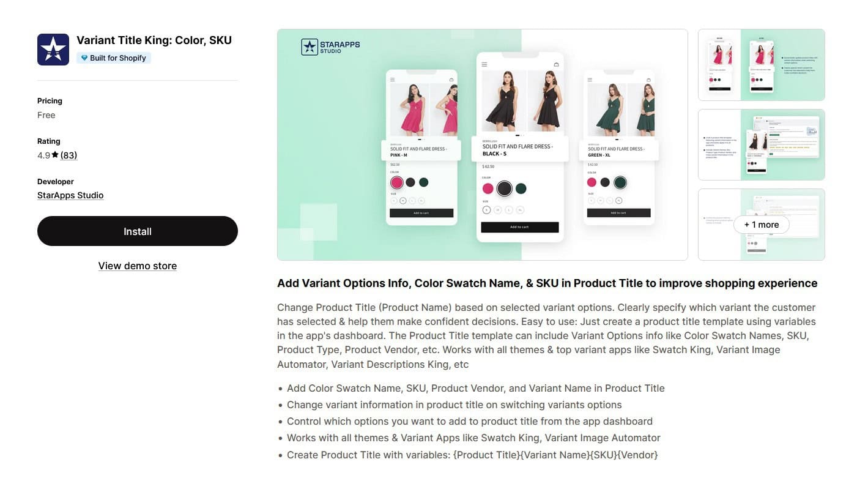Open the StarApps Studio developer link
This screenshot has height=481, width=868.
[x=70, y=195]
